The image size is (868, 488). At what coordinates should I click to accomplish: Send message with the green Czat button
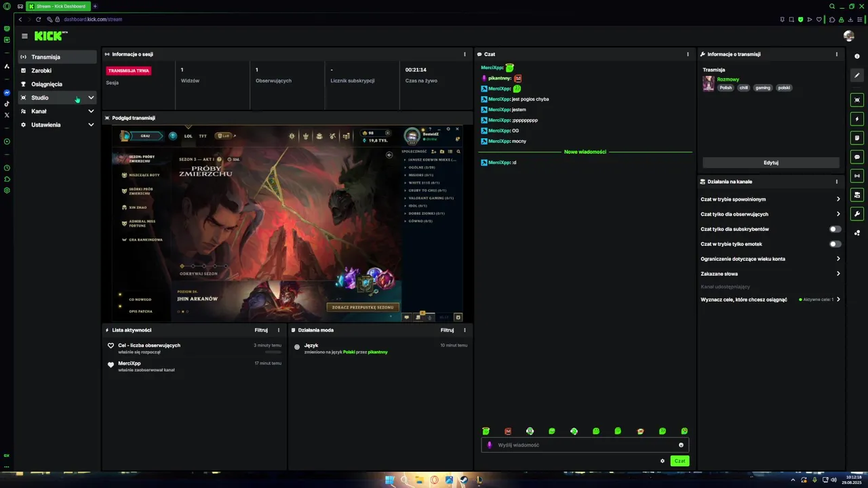click(679, 461)
